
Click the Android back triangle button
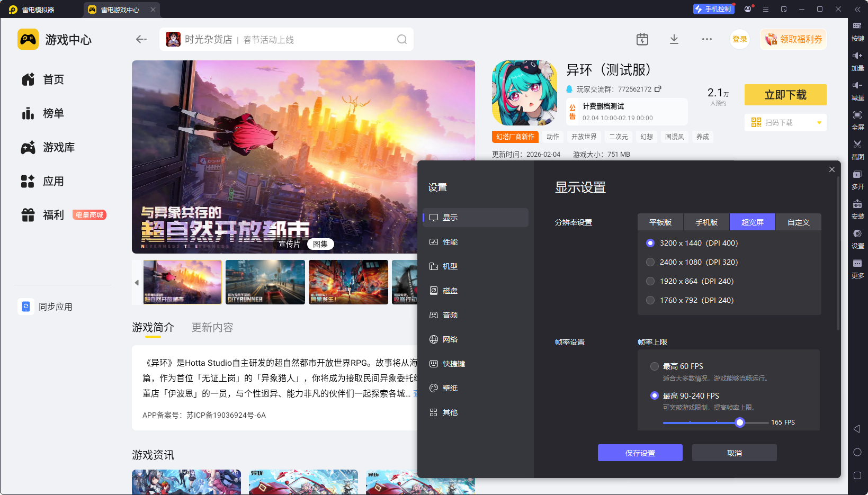pos(857,429)
